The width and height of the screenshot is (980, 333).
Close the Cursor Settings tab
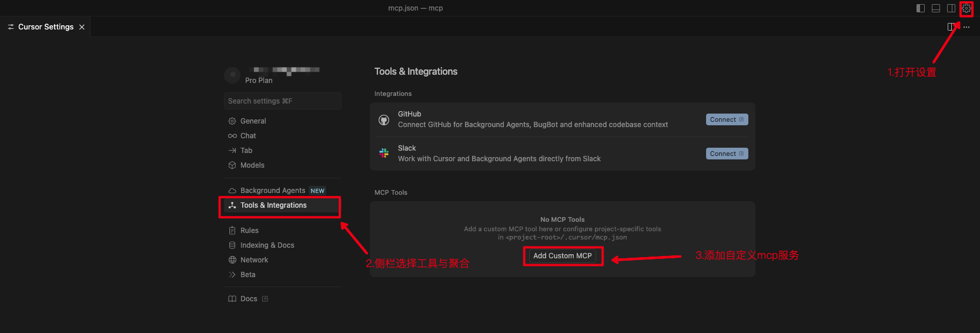click(82, 27)
